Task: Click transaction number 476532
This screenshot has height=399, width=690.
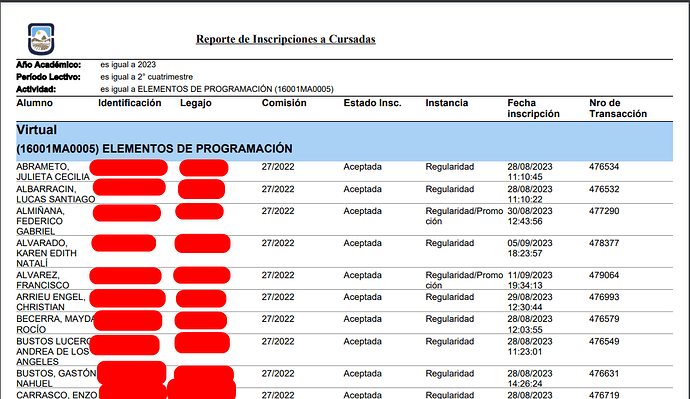Action: [604, 189]
